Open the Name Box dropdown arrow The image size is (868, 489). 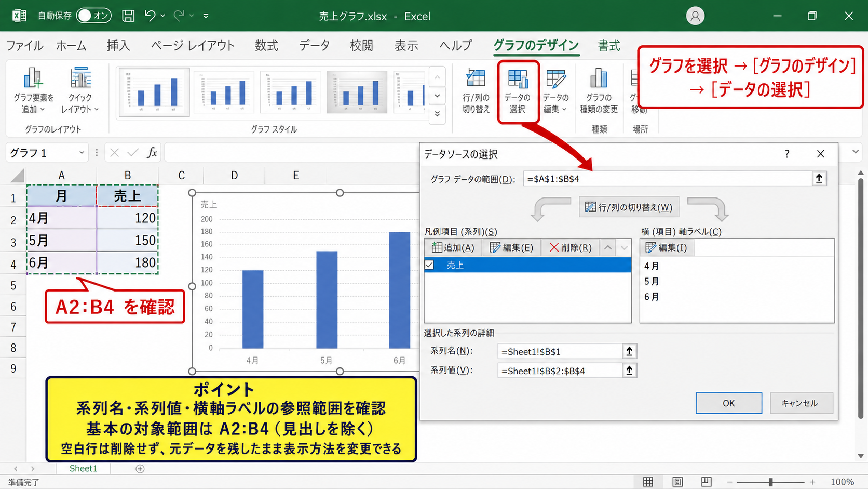82,152
